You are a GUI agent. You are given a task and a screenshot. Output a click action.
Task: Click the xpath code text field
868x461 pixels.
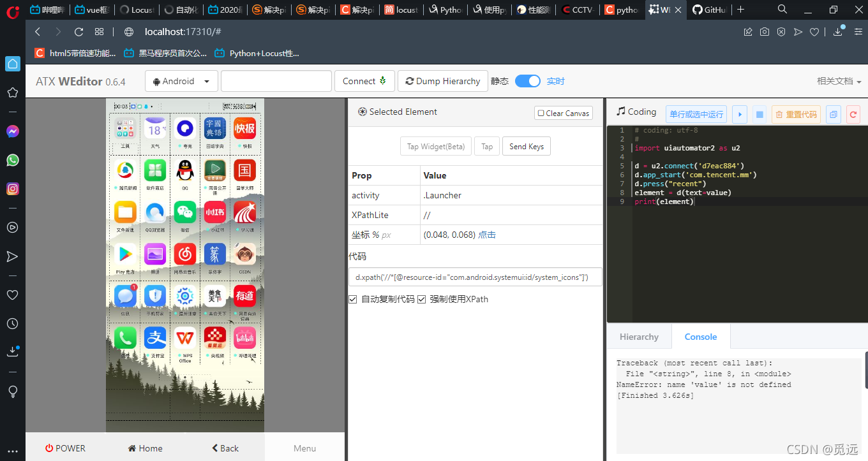point(475,277)
